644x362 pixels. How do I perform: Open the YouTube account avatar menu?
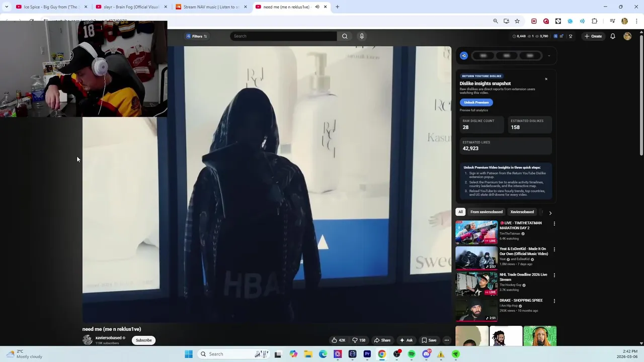click(627, 36)
